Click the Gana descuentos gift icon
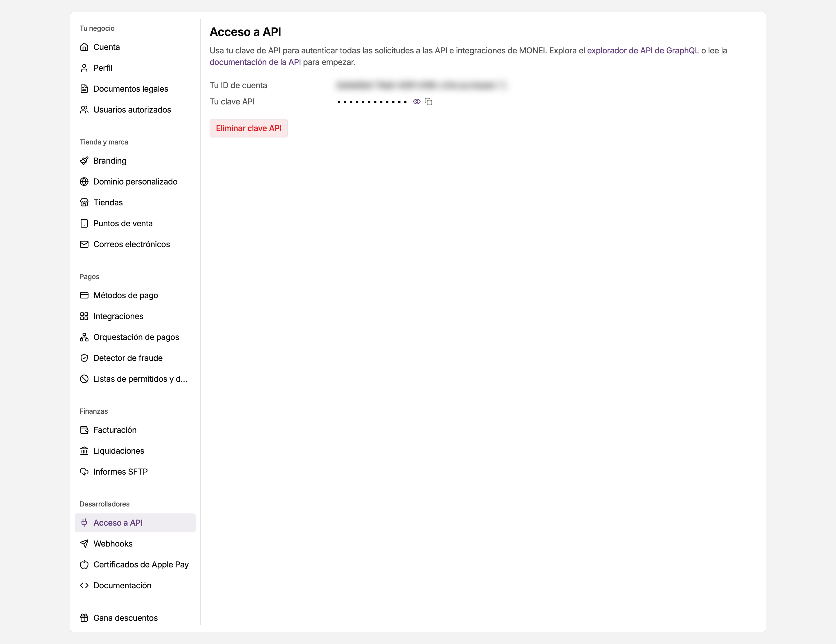Image resolution: width=836 pixels, height=644 pixels. pyautogui.click(x=84, y=618)
